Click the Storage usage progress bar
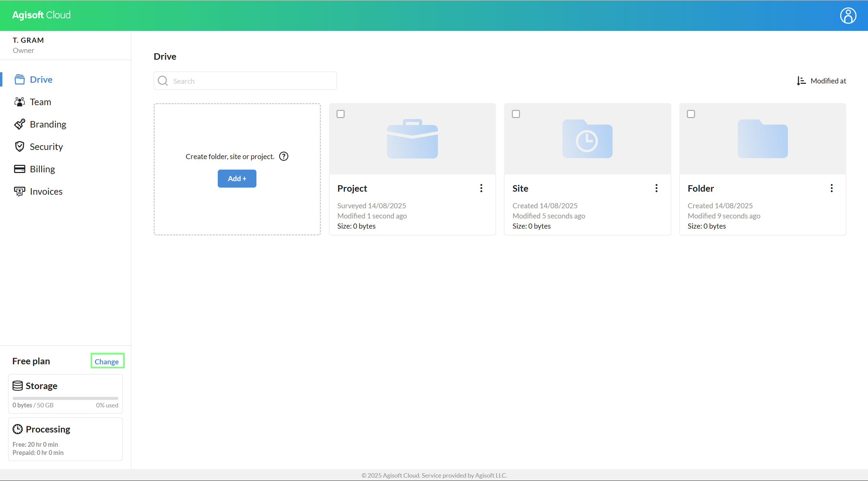This screenshot has height=481, width=868. click(x=65, y=398)
